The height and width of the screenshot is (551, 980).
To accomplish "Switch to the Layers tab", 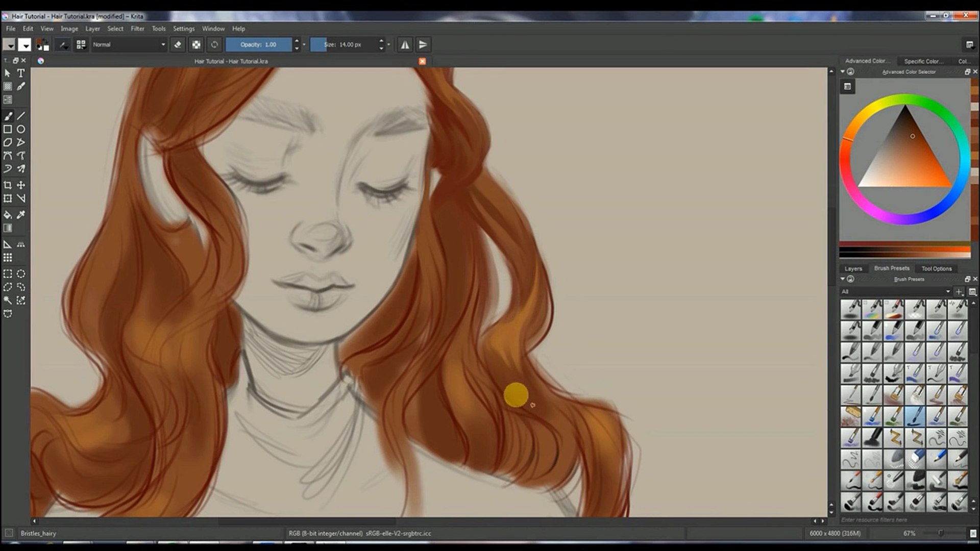I will click(x=853, y=268).
